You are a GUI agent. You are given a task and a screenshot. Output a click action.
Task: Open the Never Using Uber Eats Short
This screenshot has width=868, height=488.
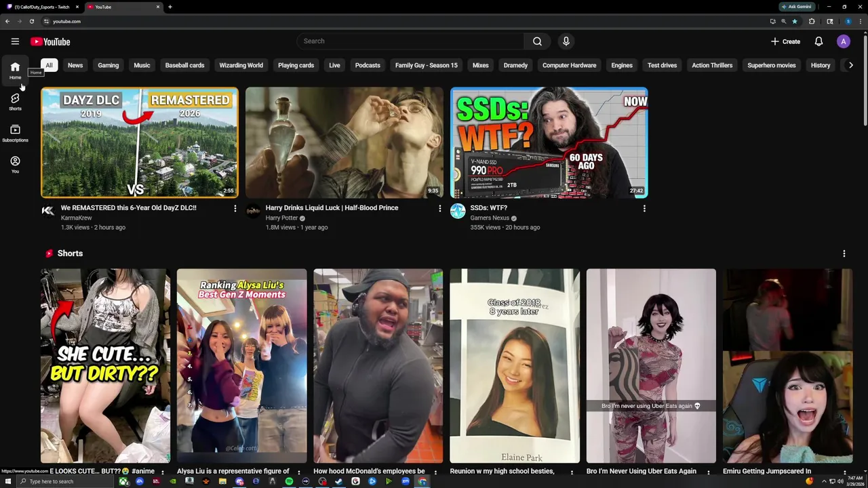click(651, 366)
